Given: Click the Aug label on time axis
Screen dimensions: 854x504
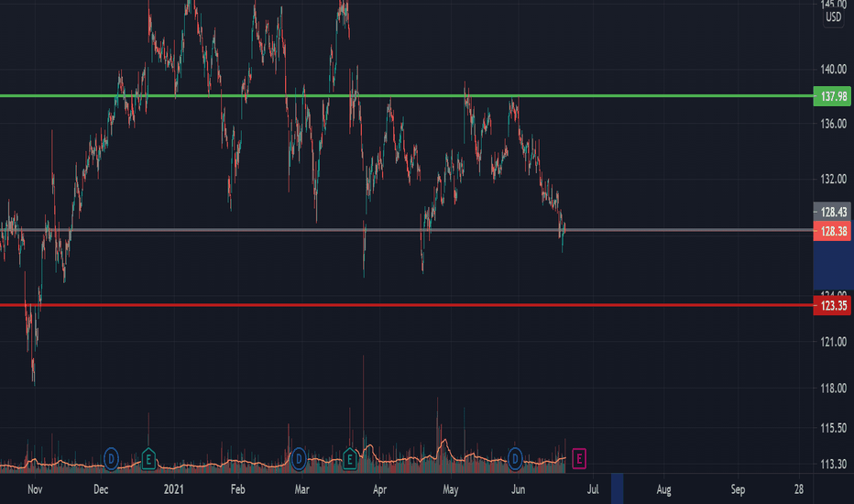Looking at the screenshot, I should pos(663,489).
